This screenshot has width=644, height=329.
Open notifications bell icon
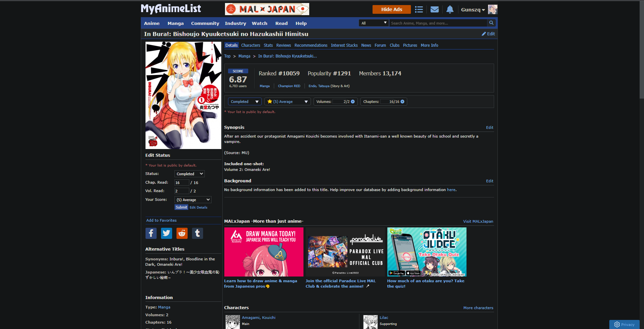click(x=450, y=9)
